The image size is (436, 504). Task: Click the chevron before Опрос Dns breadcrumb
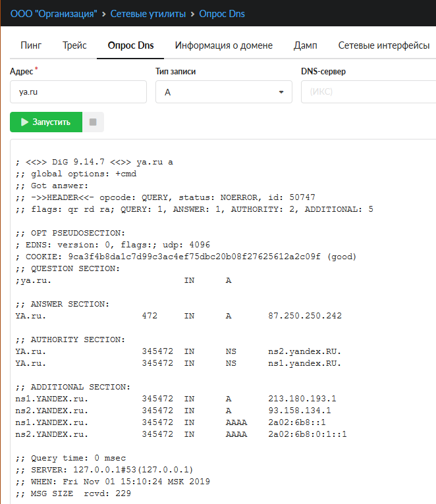[192, 13]
